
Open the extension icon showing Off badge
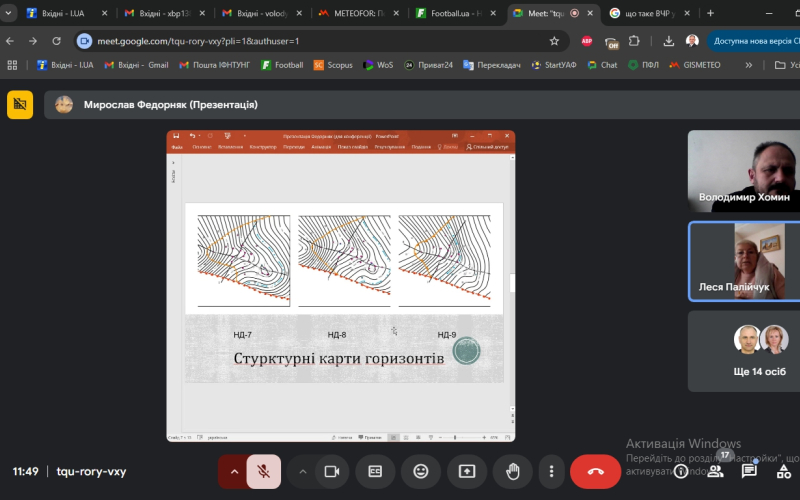(611, 42)
